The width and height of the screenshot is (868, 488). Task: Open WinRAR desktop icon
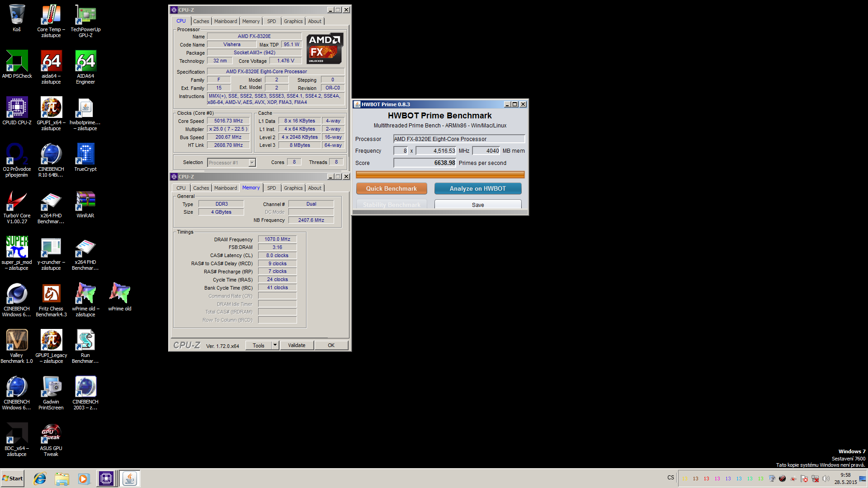tap(85, 204)
